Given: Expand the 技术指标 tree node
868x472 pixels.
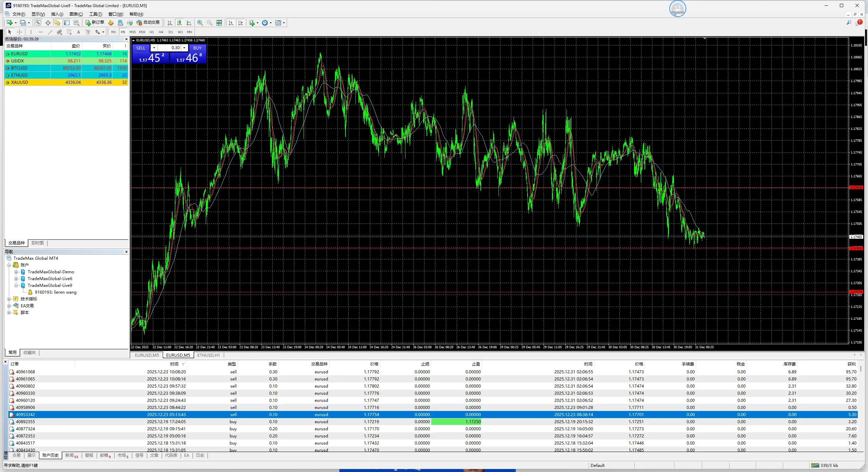Looking at the screenshot, I should 9,299.
